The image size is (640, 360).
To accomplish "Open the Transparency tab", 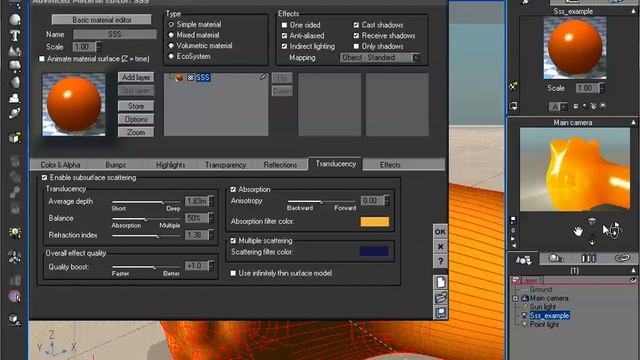I will click(225, 165).
